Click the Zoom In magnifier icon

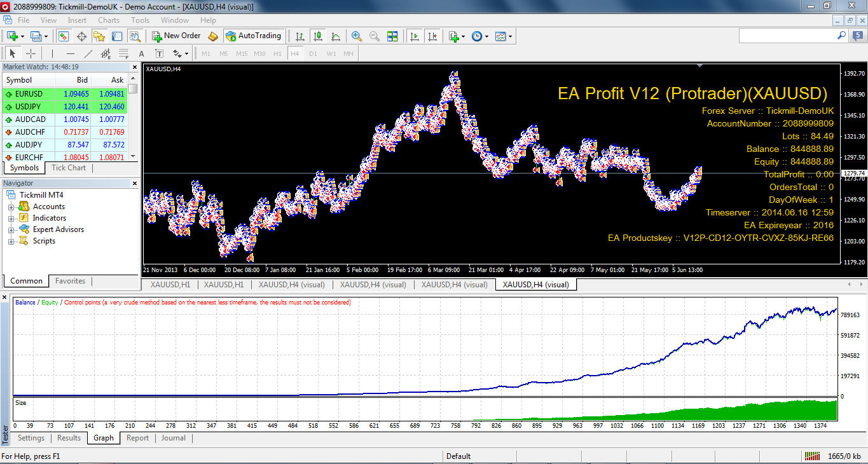pos(356,36)
